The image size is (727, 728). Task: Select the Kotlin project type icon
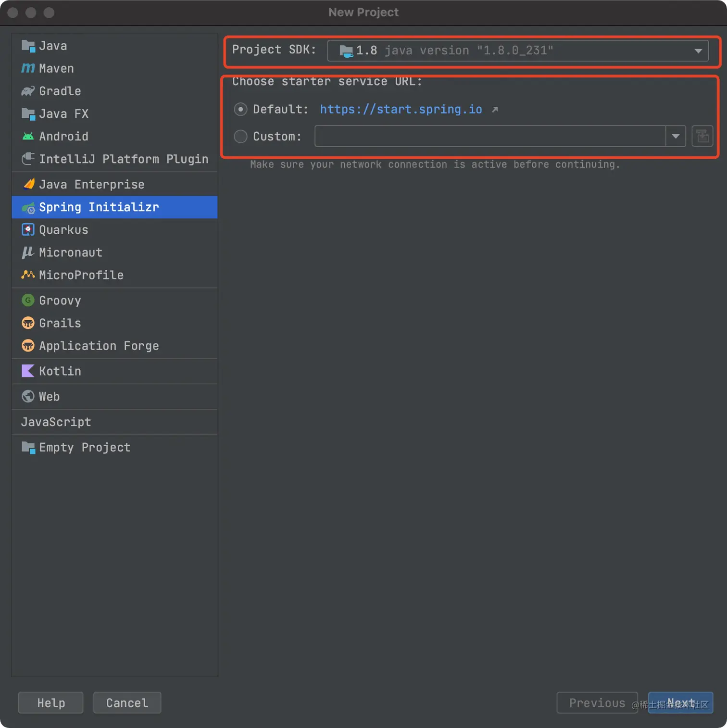point(27,371)
